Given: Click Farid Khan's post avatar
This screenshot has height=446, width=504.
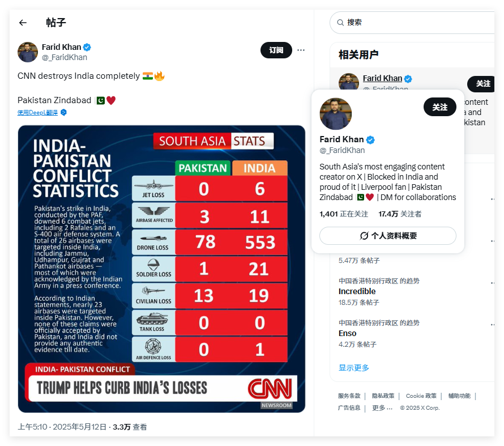Looking at the screenshot, I should pos(28,52).
